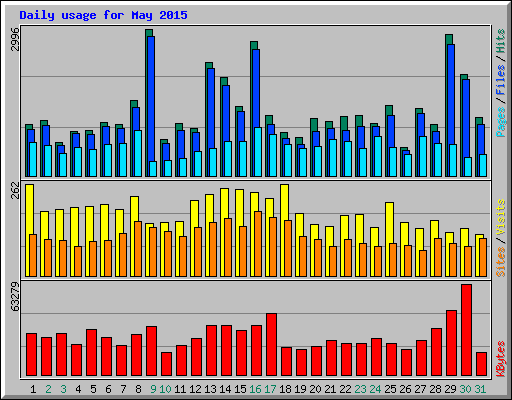This screenshot has height=400, width=512.
Task: Click the 262 scale value
Action: (15, 190)
